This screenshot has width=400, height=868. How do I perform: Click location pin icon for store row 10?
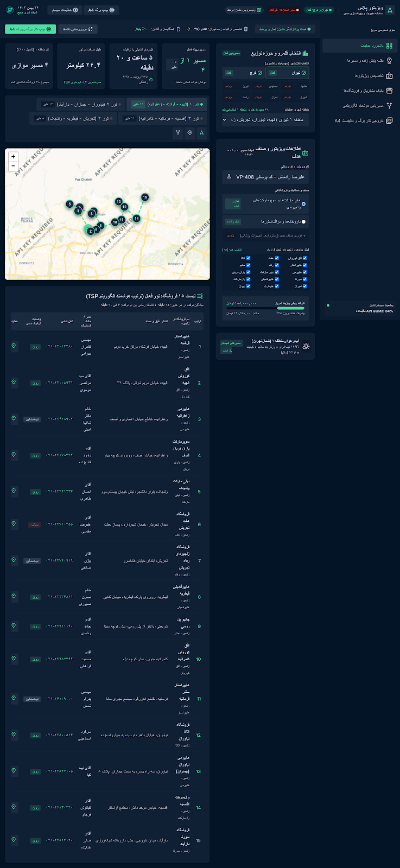coord(14,659)
